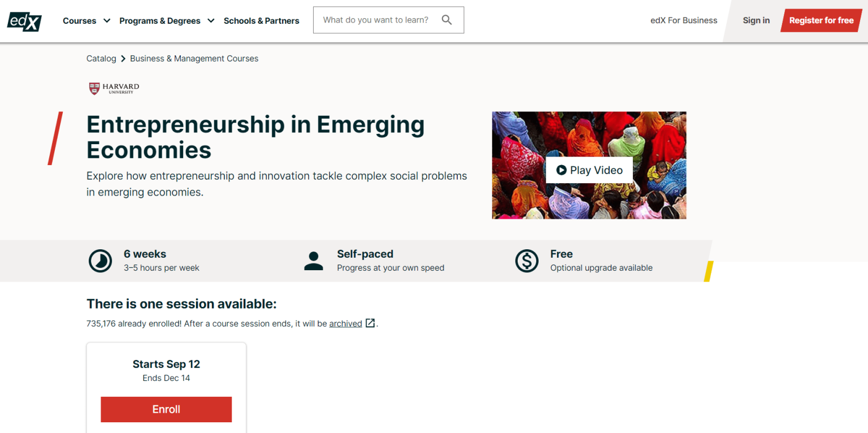Click the Harvard University logo
This screenshot has width=868, height=433.
113,88
